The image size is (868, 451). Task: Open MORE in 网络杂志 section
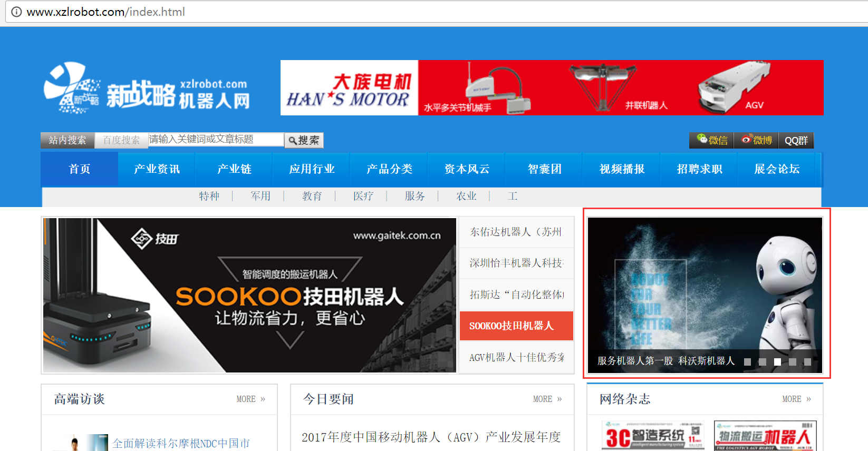click(x=796, y=399)
